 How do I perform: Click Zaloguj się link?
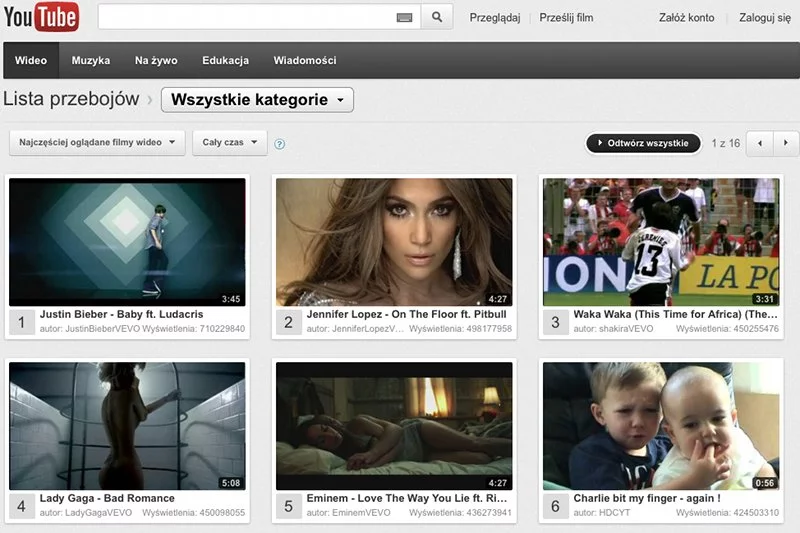coord(765,18)
